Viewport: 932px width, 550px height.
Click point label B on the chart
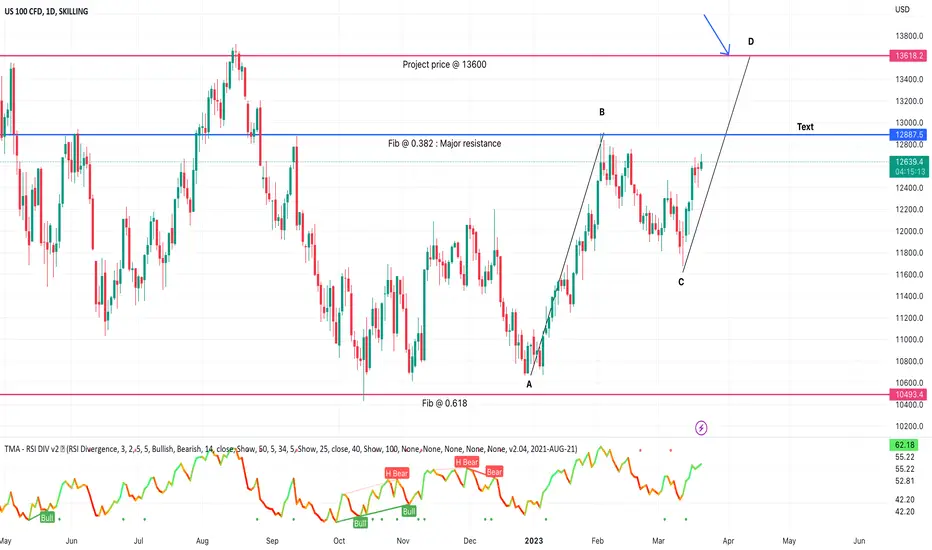click(x=602, y=112)
